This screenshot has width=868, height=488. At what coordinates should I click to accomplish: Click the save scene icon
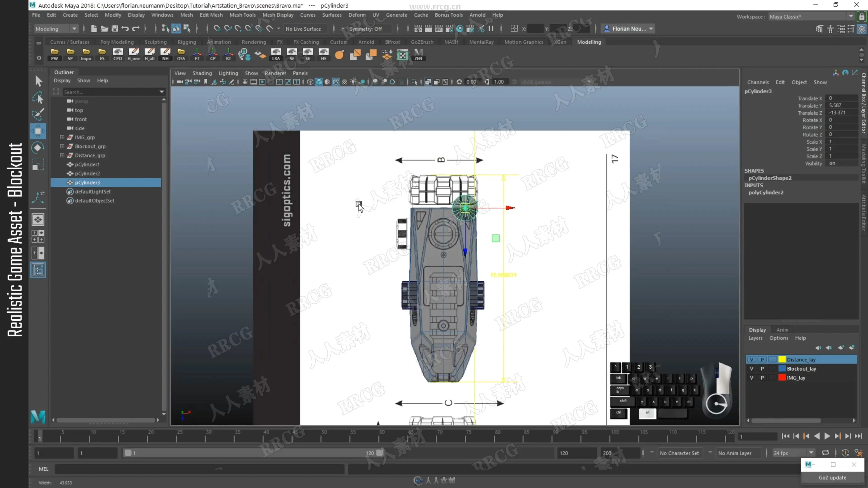pyautogui.click(x=115, y=29)
